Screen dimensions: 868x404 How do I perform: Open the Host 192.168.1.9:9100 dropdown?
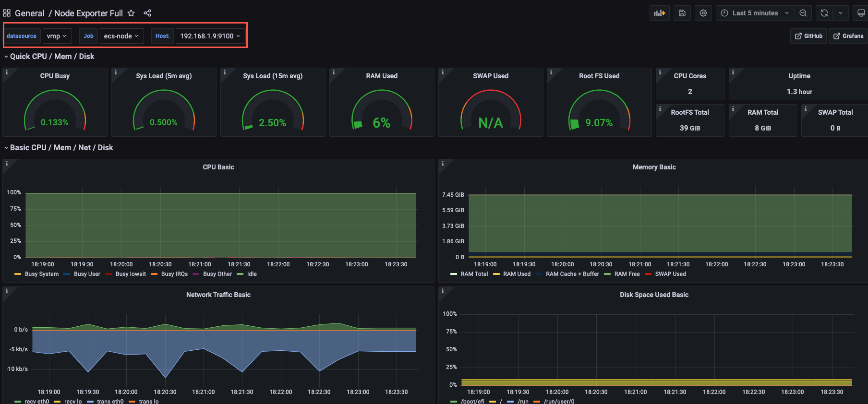[x=210, y=36]
